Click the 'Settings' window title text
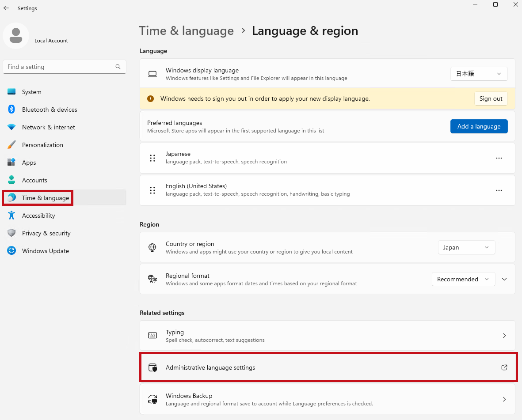522x420 pixels. pos(27,8)
